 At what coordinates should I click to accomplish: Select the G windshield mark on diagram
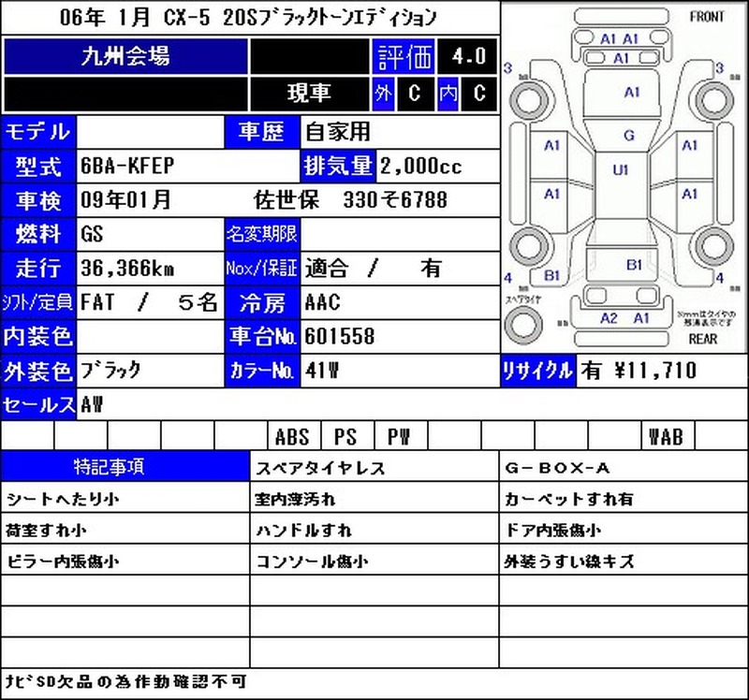(629, 136)
